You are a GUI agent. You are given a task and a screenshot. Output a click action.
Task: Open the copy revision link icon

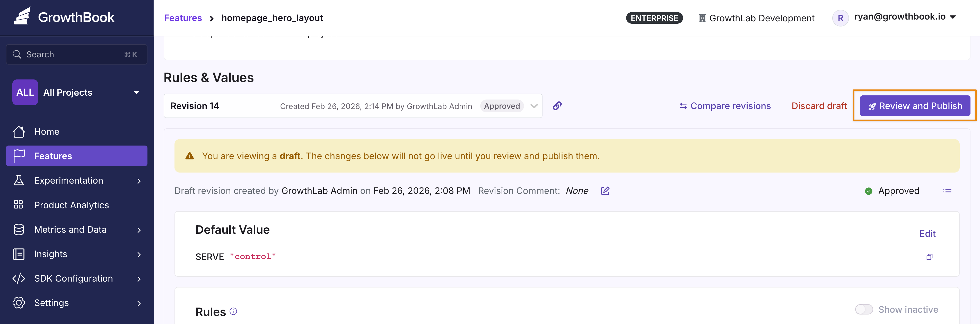coord(557,106)
